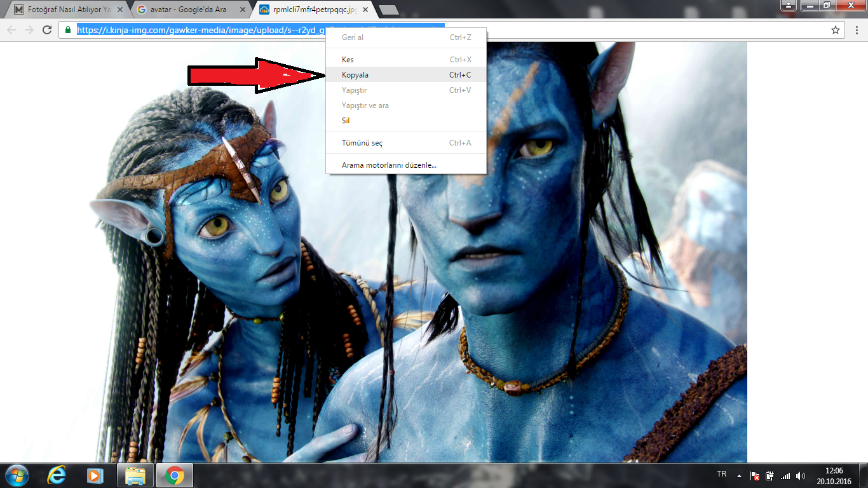Launch Internet Explorer from the taskbar
Image resolution: width=868 pixels, height=488 pixels.
[57, 475]
